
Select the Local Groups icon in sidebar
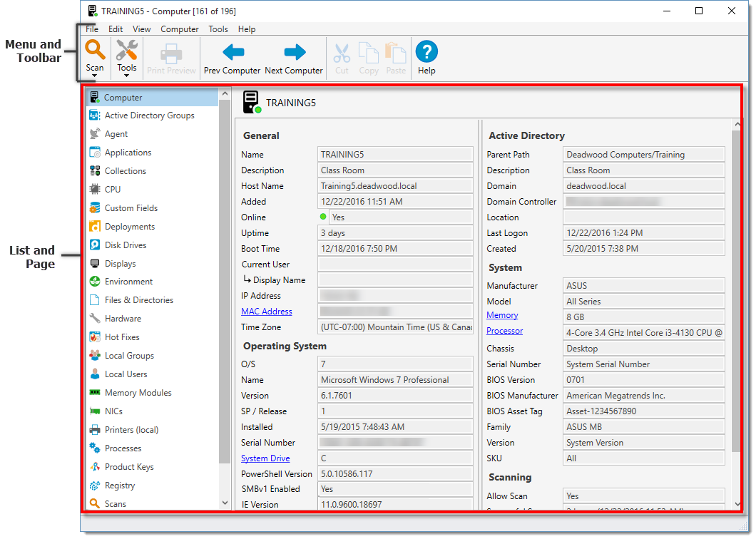tap(95, 356)
